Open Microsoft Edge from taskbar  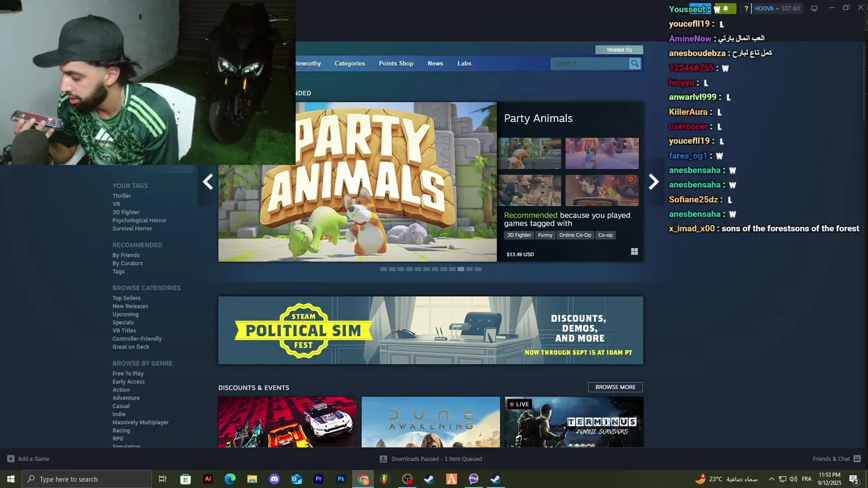pyautogui.click(x=230, y=479)
